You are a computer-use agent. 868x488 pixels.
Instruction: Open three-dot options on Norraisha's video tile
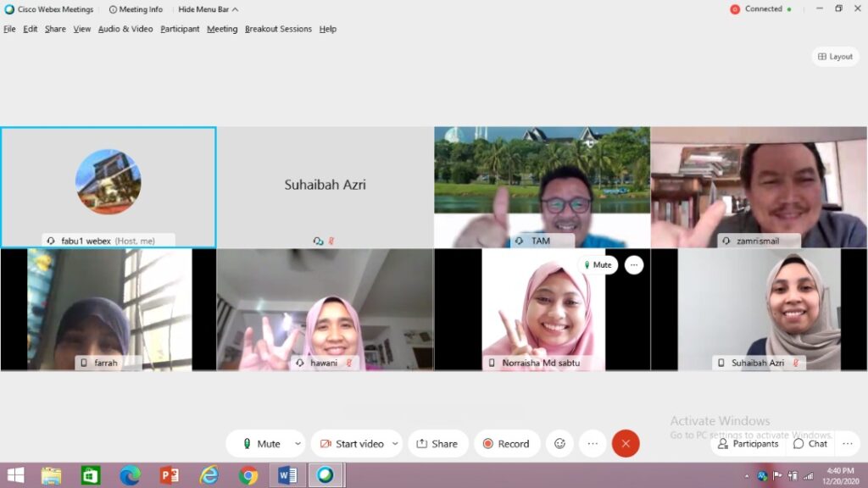633,265
